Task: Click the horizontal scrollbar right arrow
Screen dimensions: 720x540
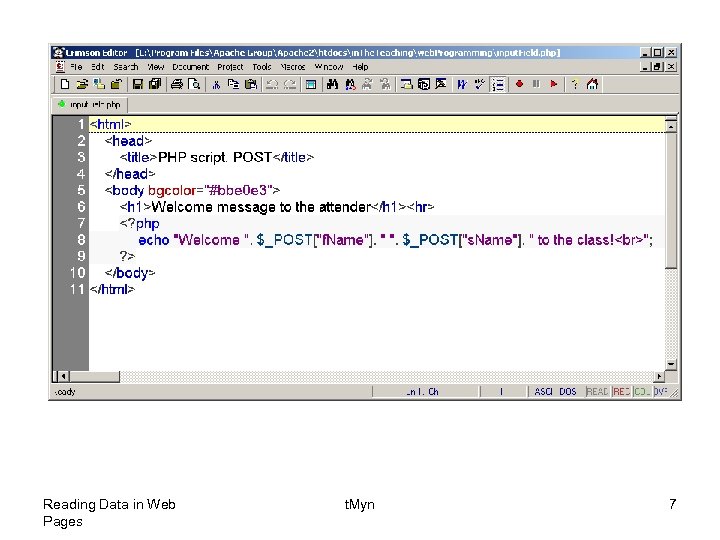Action: coord(659,377)
